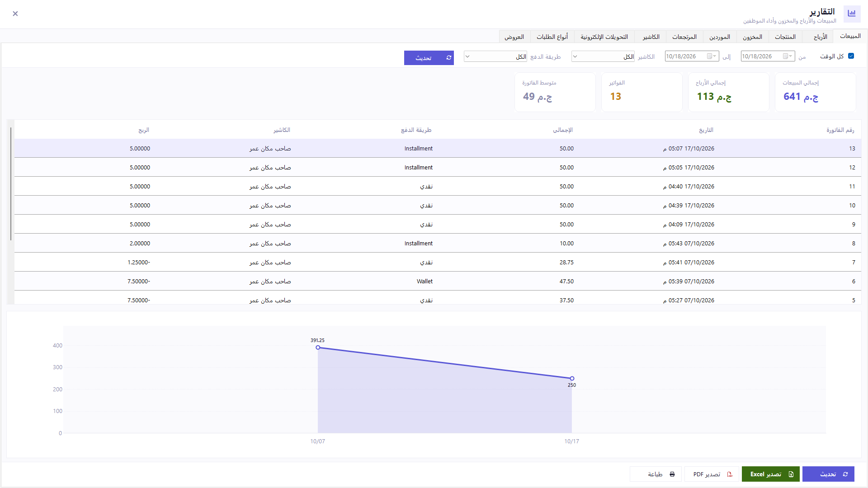Switch to the المخزون tab
This screenshot has height=488, width=868.
pyautogui.click(x=752, y=37)
